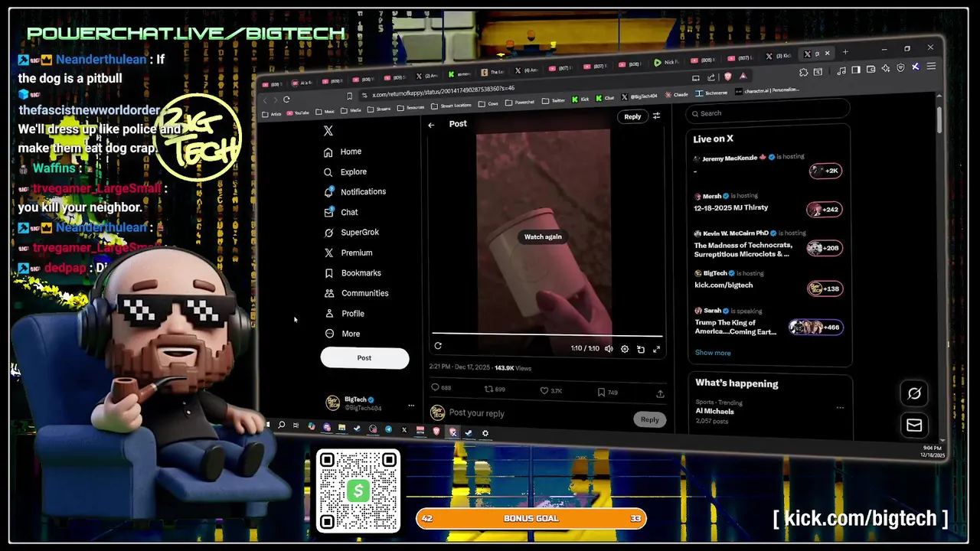Click the white Post button in sidebar

(364, 358)
